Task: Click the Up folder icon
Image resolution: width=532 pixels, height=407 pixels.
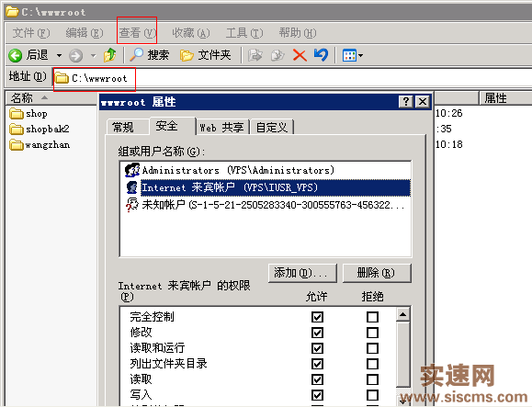Action: 109,55
